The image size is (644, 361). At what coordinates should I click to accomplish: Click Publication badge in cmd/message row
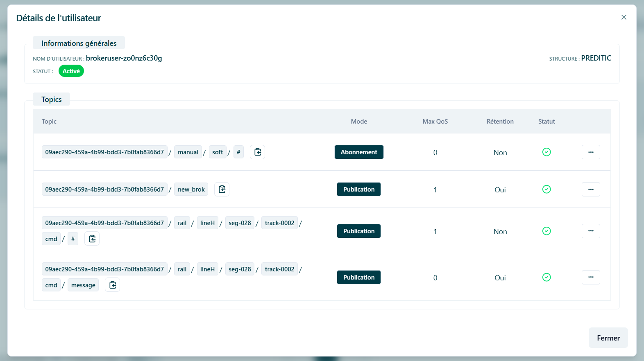(x=359, y=278)
